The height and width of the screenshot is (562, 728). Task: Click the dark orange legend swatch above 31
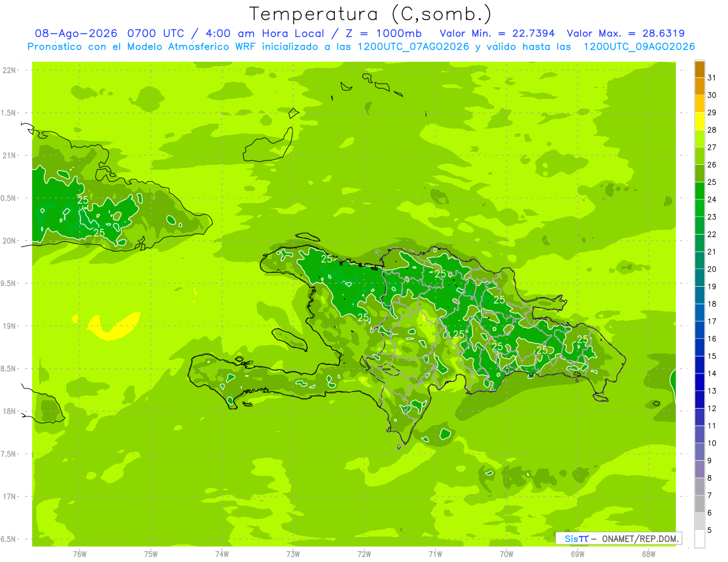[699, 70]
